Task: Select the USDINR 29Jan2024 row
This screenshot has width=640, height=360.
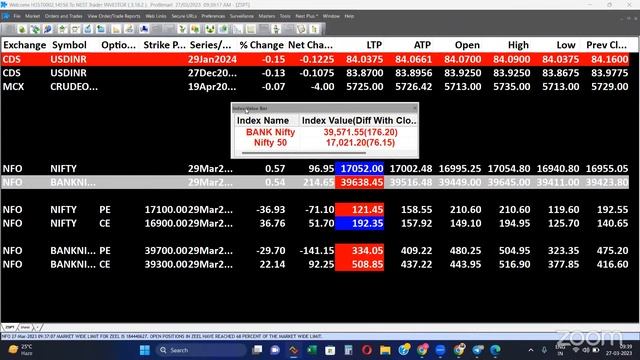Action: point(315,59)
